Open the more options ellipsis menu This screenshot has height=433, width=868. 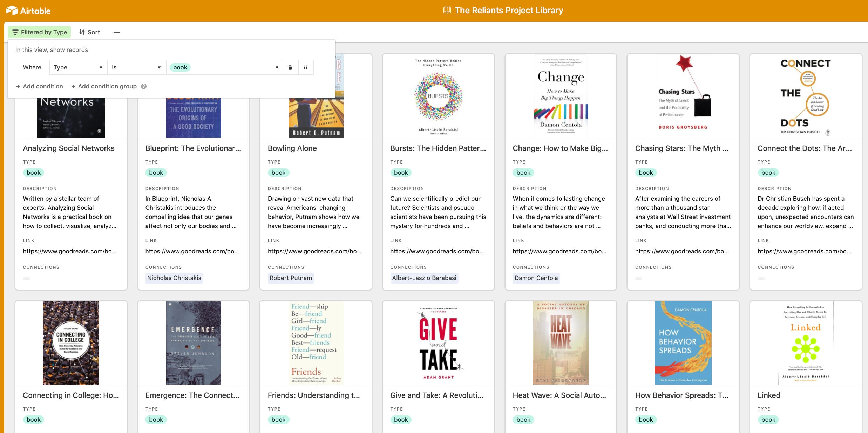117,32
